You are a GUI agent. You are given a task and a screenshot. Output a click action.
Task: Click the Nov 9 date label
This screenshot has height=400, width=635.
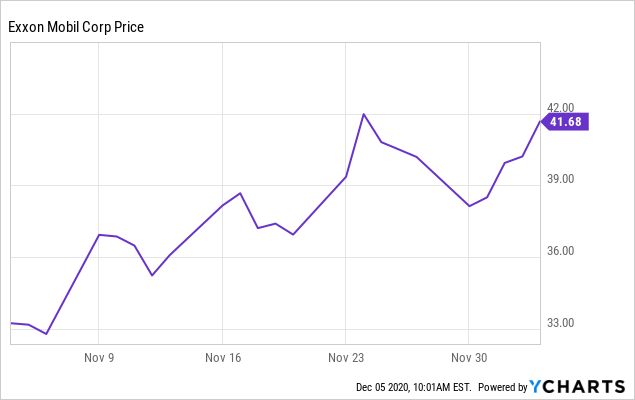pyautogui.click(x=98, y=357)
